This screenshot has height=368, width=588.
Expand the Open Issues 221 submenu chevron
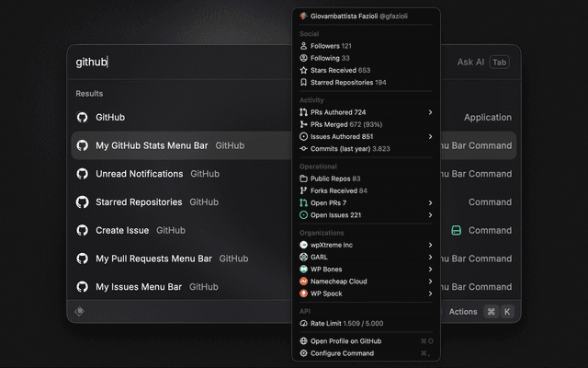pos(430,215)
